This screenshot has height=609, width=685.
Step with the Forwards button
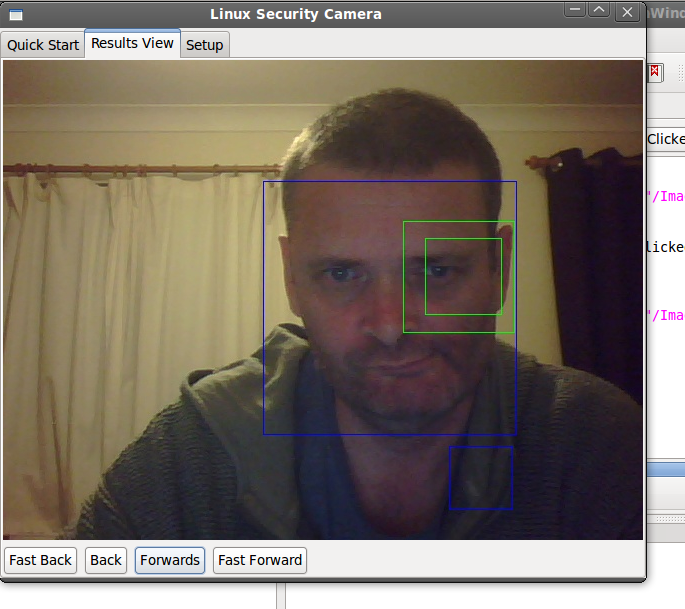click(170, 560)
